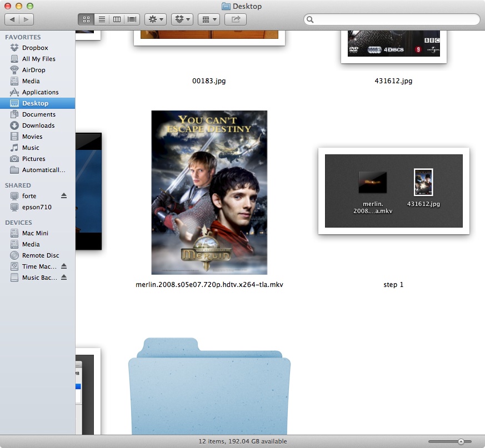Select Media under Devices

coord(37,244)
